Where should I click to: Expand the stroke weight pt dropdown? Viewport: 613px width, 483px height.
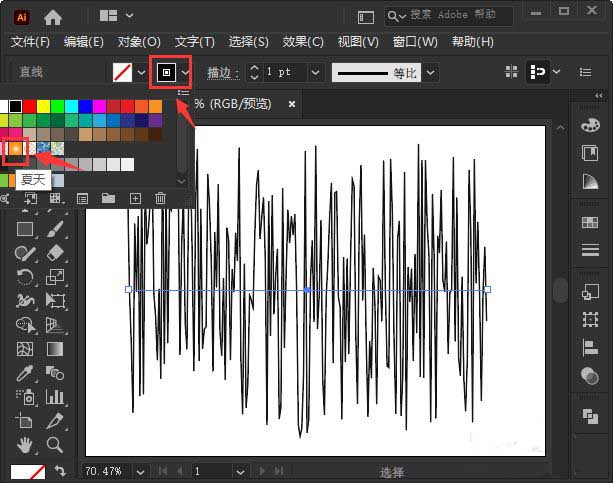[x=315, y=72]
